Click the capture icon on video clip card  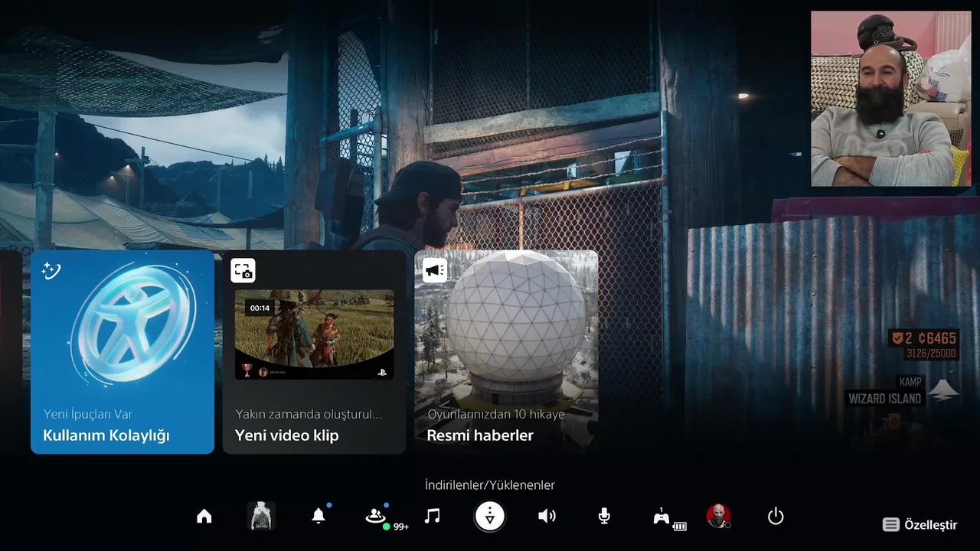pyautogui.click(x=243, y=270)
